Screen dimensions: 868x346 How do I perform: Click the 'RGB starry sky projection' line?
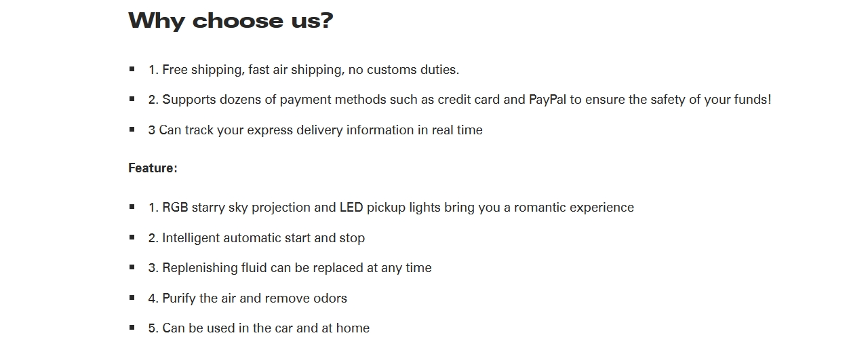click(x=391, y=208)
